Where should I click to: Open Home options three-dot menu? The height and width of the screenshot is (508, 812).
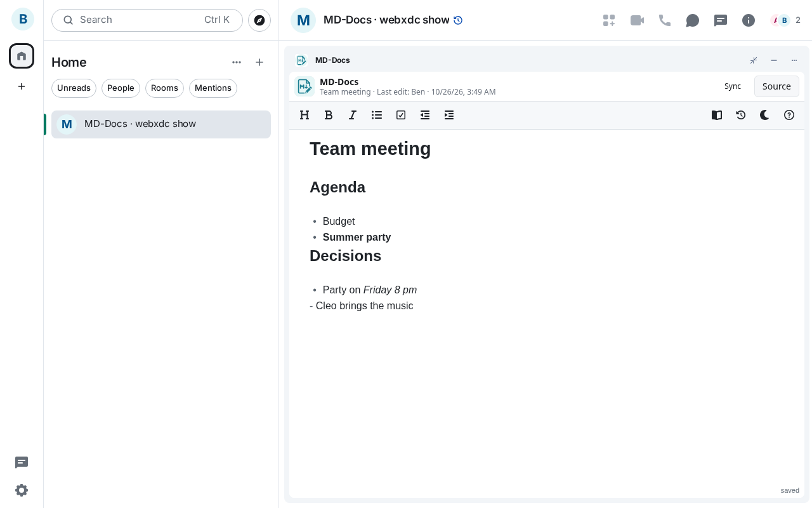click(x=237, y=62)
